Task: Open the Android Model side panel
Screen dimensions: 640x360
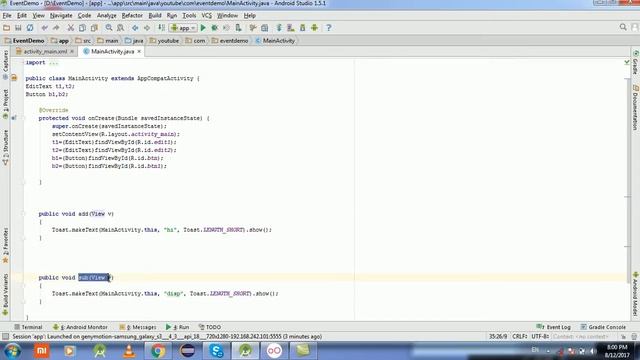Action: point(636,294)
